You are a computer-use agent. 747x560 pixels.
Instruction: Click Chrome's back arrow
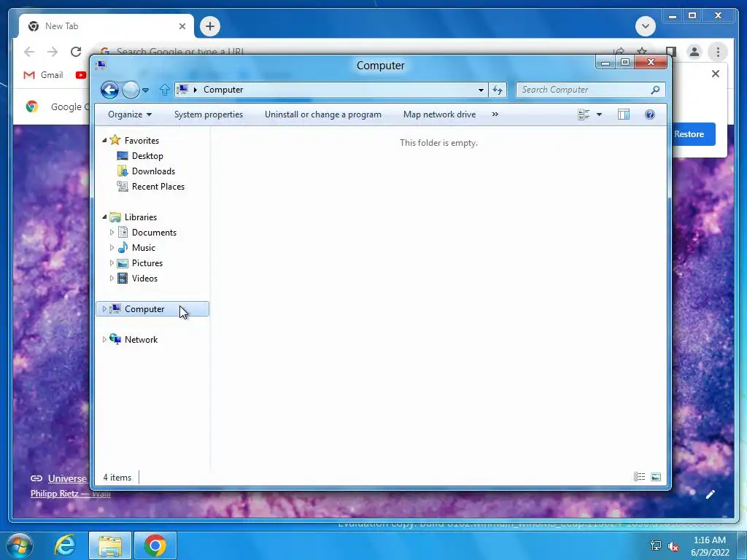(29, 52)
